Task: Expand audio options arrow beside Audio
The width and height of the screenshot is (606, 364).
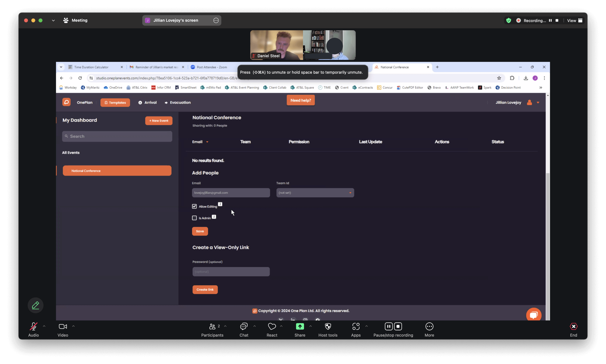Action: click(44, 326)
